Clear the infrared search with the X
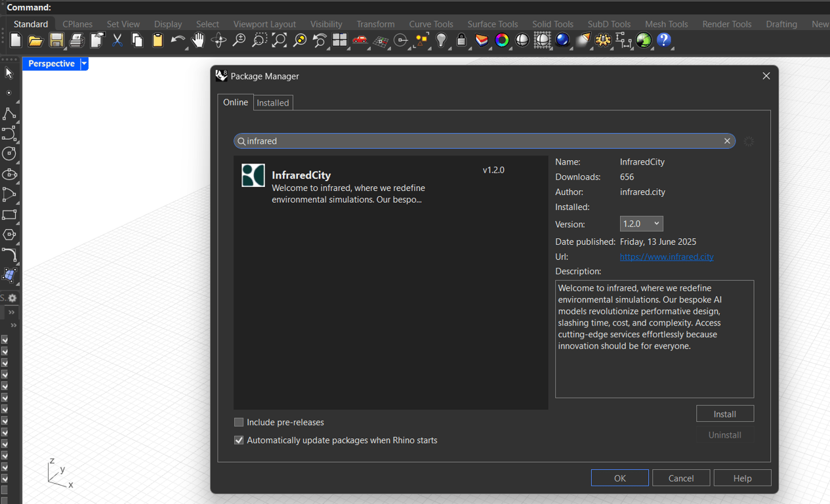830x504 pixels. pyautogui.click(x=727, y=141)
